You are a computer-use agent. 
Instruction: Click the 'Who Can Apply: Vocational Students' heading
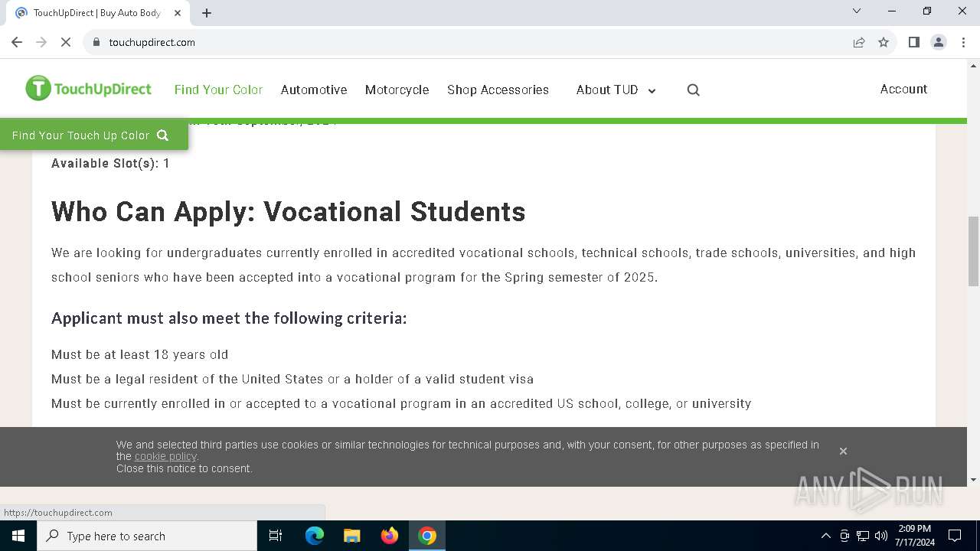pos(289,211)
